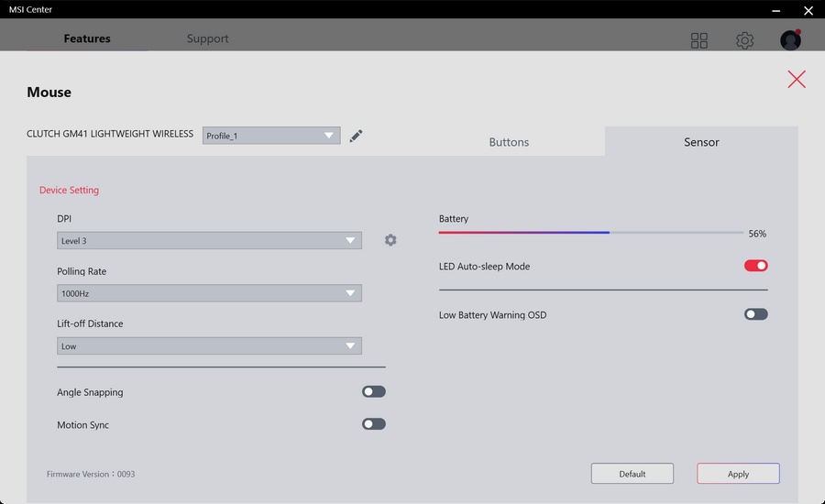Click the Apply button

coord(738,474)
